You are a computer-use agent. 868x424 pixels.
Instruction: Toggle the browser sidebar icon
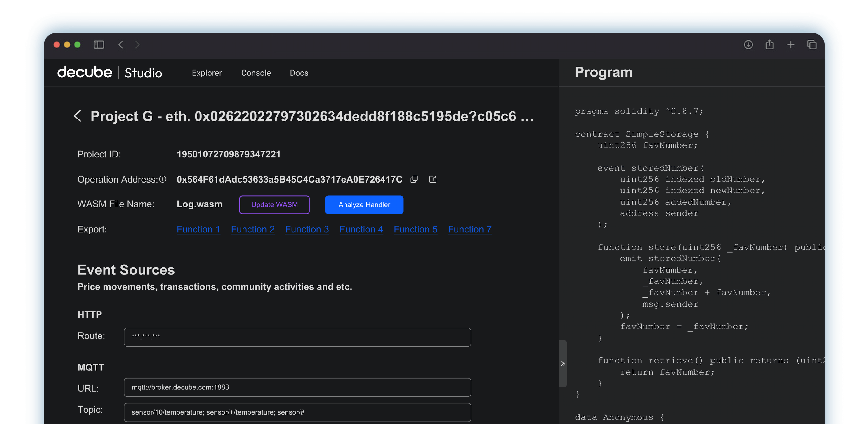coord(98,45)
